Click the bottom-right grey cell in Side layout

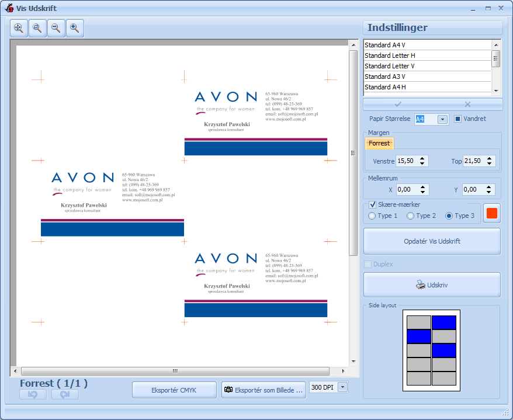tap(444, 379)
